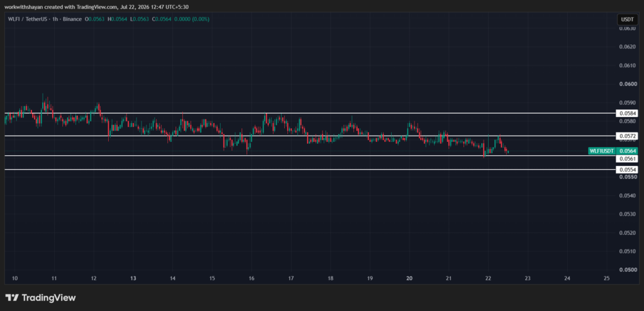Click the 0.0530 price axis label
Image resolution: width=644 pixels, height=311 pixels.
[627, 214]
